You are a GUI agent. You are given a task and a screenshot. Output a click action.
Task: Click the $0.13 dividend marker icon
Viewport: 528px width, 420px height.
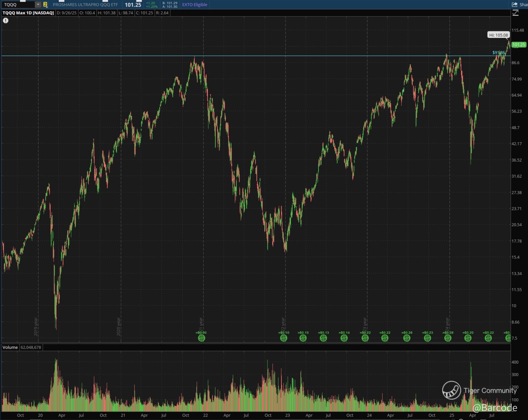click(x=323, y=338)
